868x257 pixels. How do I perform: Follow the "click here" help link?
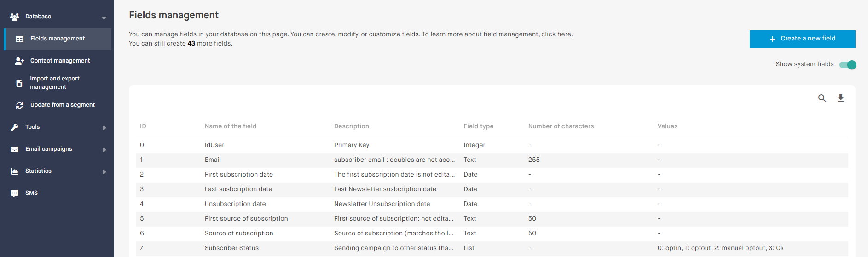(x=556, y=34)
